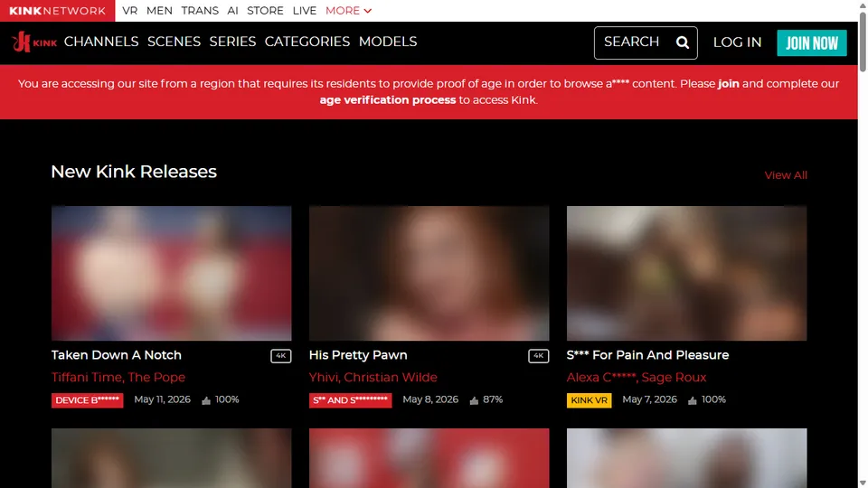
Task: Click the thumbs-up icon beside 87%
Action: [x=474, y=400]
